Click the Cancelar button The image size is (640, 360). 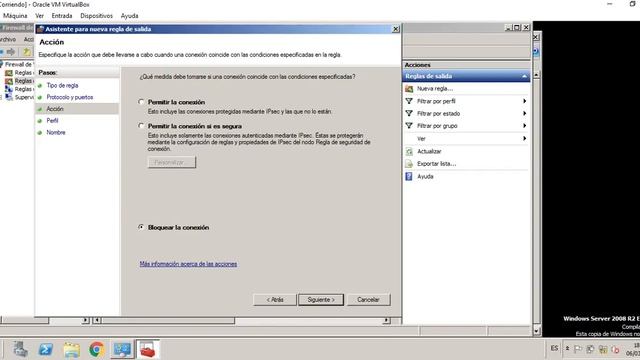point(368,300)
